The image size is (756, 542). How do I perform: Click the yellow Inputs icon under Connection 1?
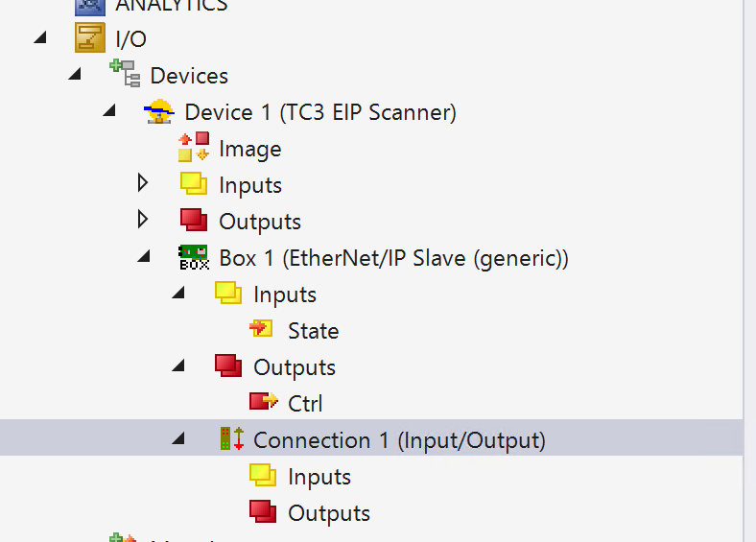[262, 476]
